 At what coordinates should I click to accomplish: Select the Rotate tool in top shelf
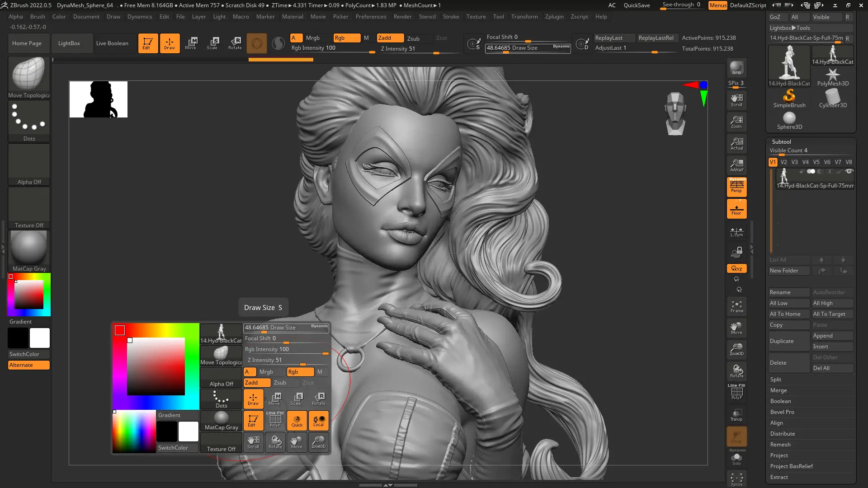[x=235, y=43]
